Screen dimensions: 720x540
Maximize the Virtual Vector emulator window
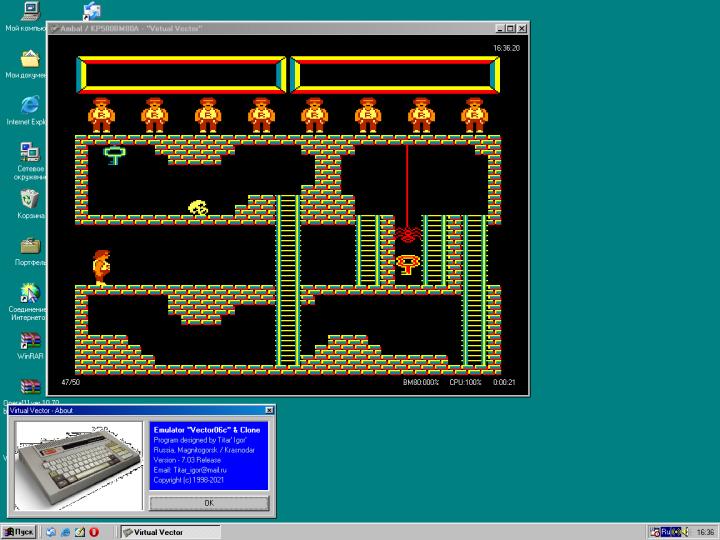510,28
